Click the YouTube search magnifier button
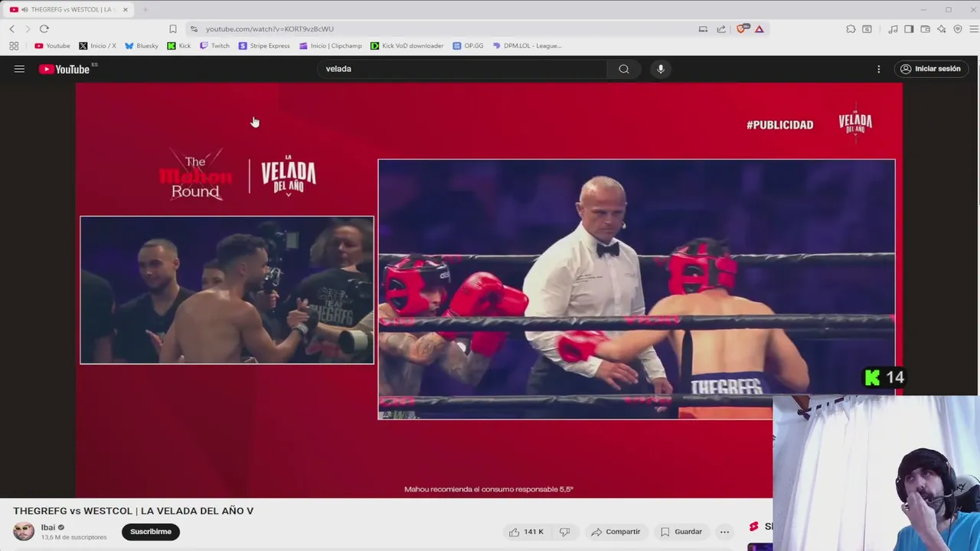980x551 pixels. (x=624, y=69)
